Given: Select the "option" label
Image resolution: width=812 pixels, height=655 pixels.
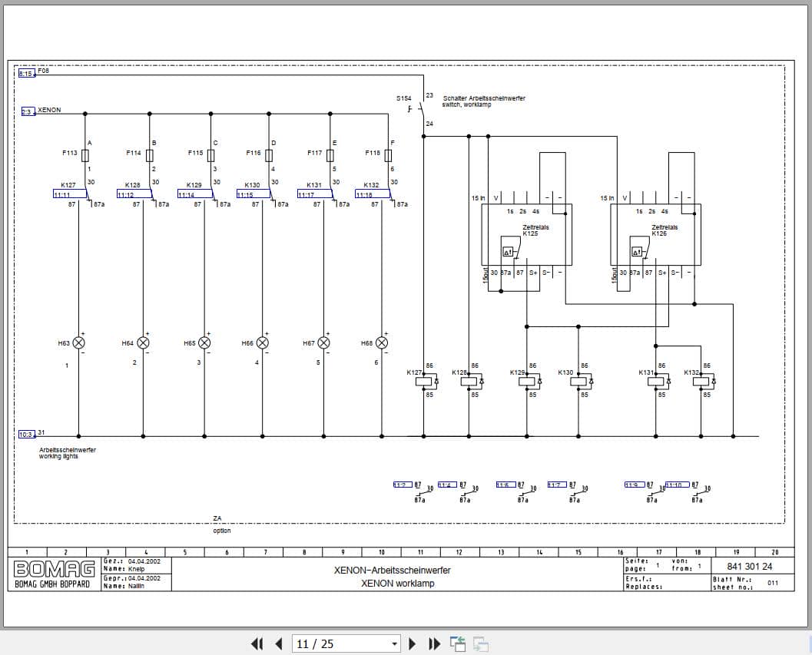Looking at the screenshot, I should tap(222, 531).
